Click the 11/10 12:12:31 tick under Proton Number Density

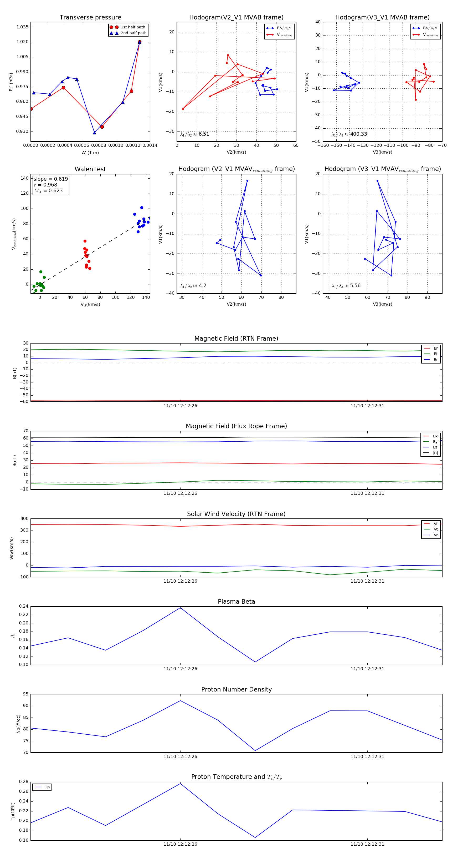367,756
